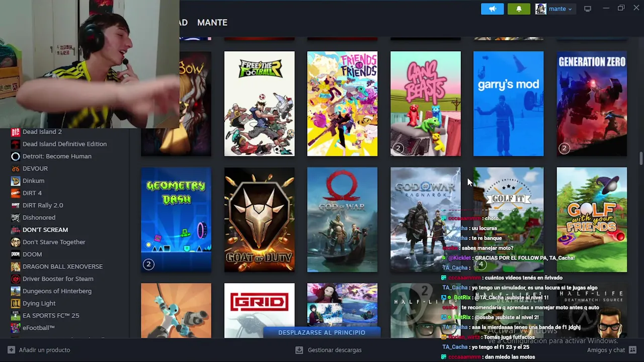644x362 pixels.
Task: Open the MANTE profile tab
Action: 212,22
